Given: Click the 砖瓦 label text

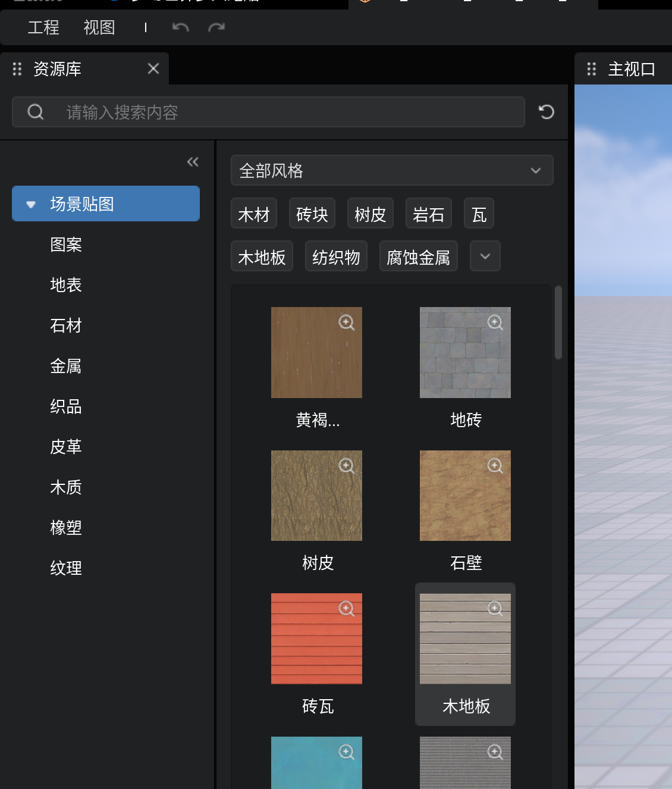Looking at the screenshot, I should [x=318, y=706].
